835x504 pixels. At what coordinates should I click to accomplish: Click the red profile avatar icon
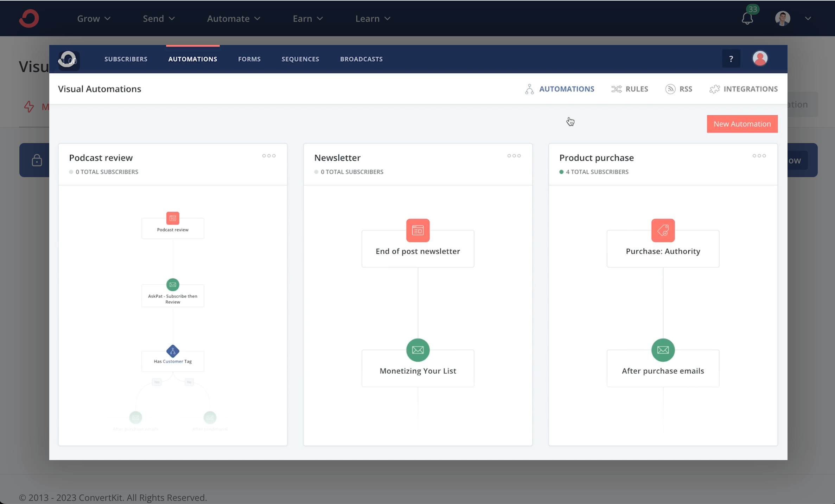coord(760,58)
